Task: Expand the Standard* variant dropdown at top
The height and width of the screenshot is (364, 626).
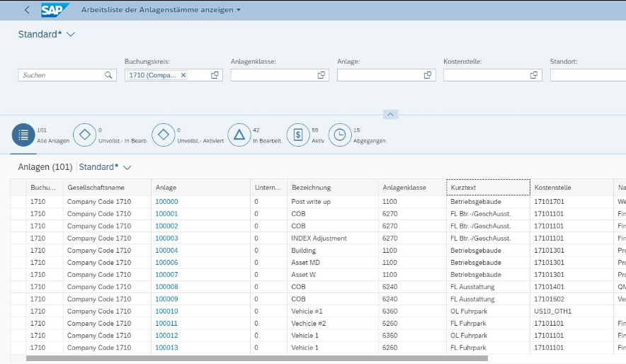Action: point(71,34)
